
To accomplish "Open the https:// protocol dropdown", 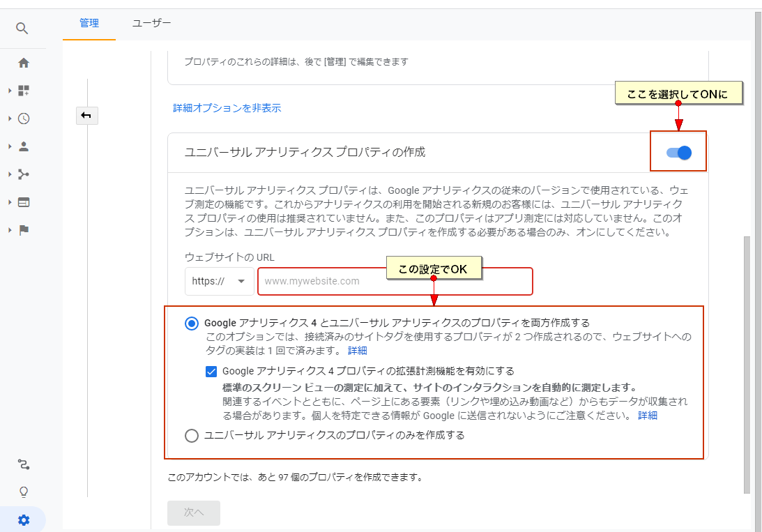I will [219, 281].
